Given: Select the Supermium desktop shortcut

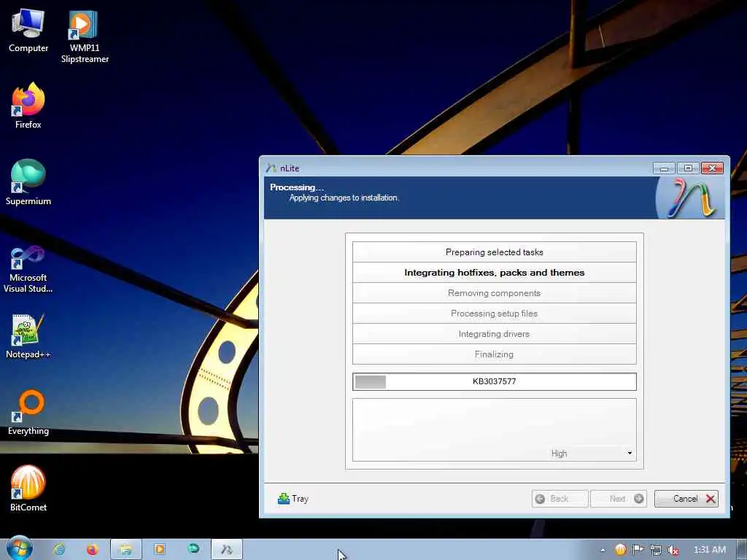Looking at the screenshot, I should pos(28,182).
